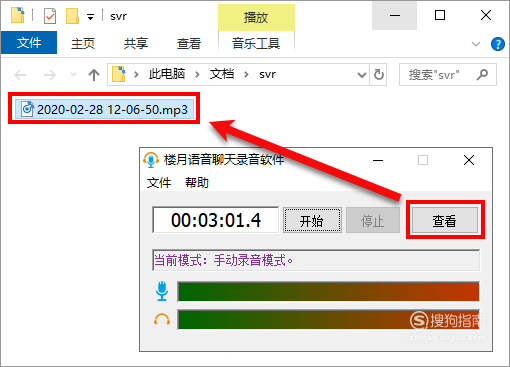Minimize the recorder window

tap(378, 160)
